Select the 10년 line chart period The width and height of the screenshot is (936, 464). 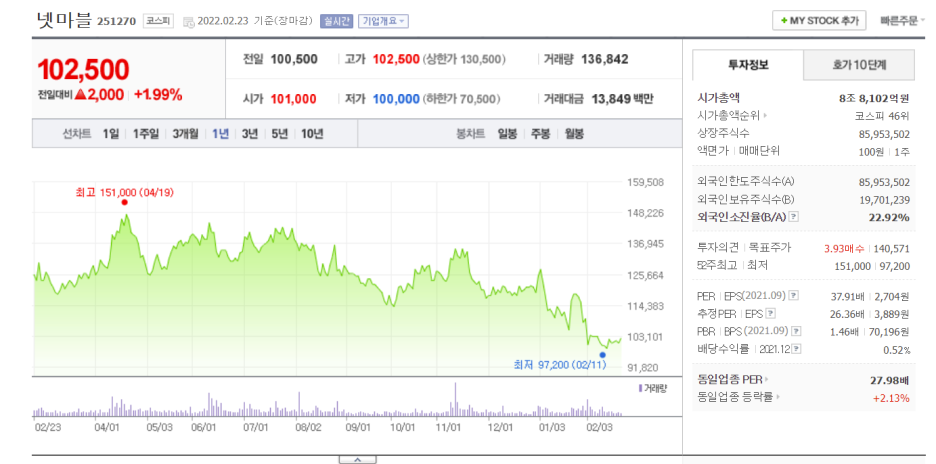[312, 134]
